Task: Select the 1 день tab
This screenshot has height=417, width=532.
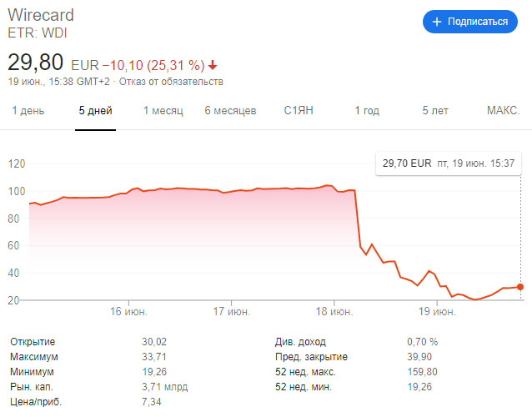Action: click(28, 111)
